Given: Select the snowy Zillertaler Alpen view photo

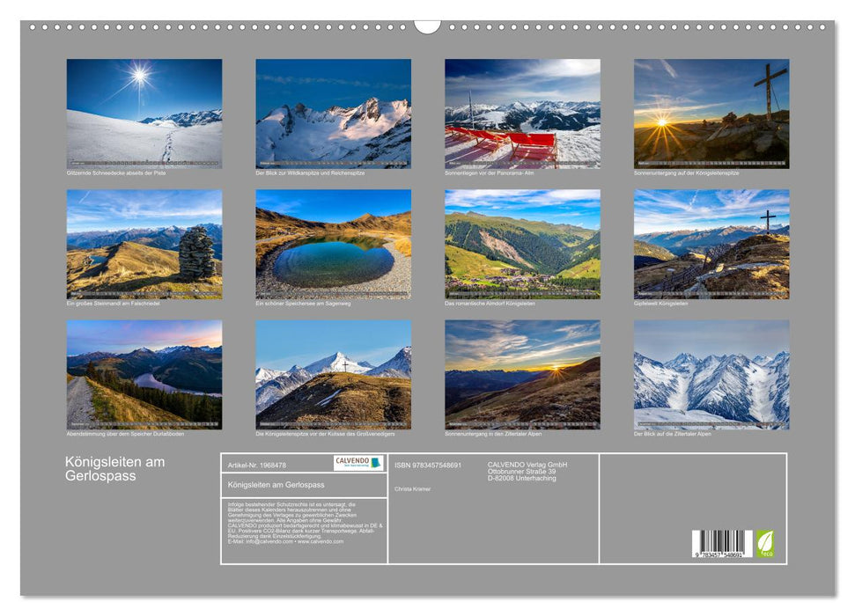Looking at the screenshot, I should click(711, 374).
